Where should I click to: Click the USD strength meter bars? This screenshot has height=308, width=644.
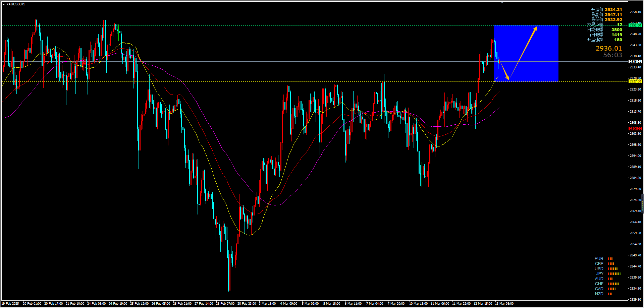[x=613, y=269]
